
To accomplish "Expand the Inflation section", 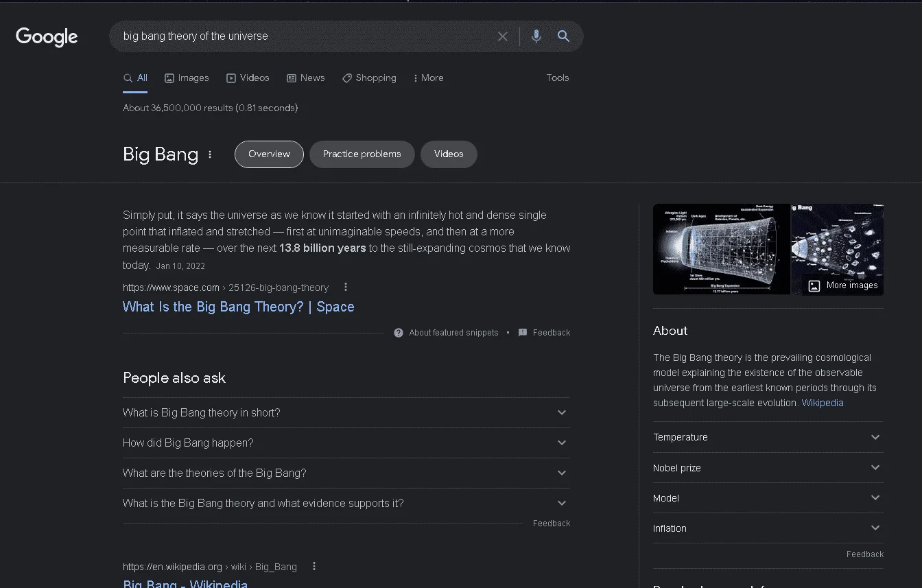I will (768, 528).
